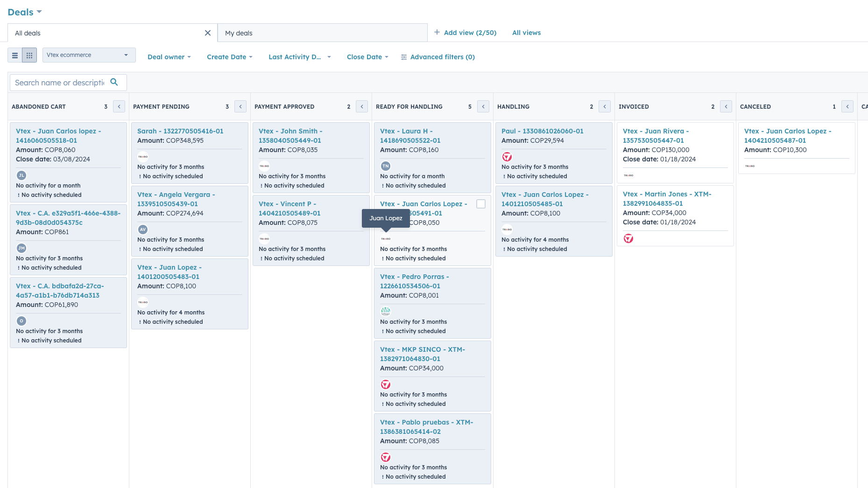This screenshot has height=488, width=868.
Task: Click the Advanced filters icon
Action: (403, 56)
